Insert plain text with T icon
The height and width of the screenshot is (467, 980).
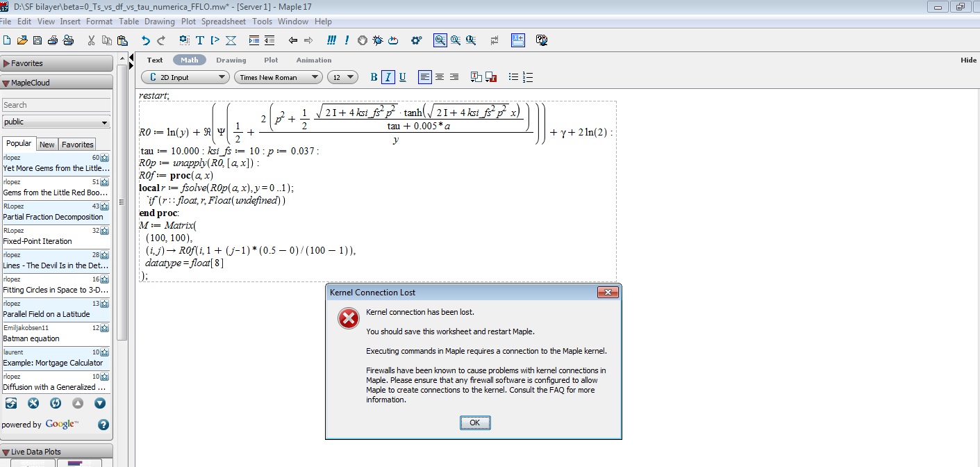click(200, 40)
